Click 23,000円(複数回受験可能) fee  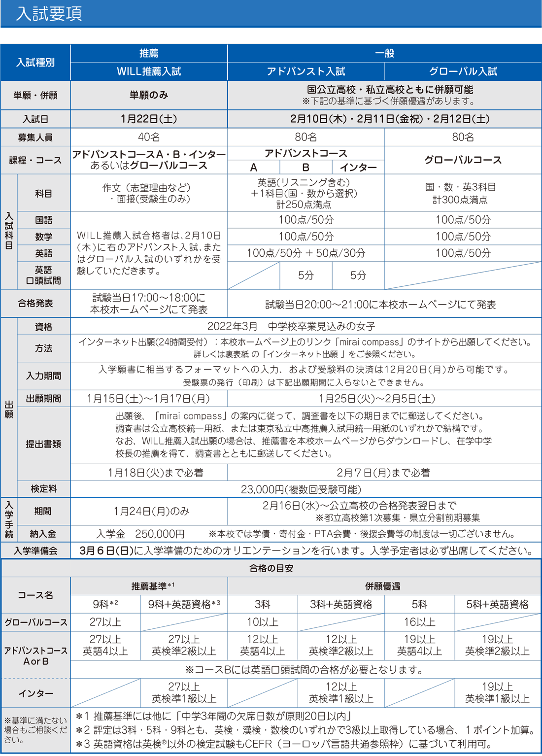click(301, 489)
